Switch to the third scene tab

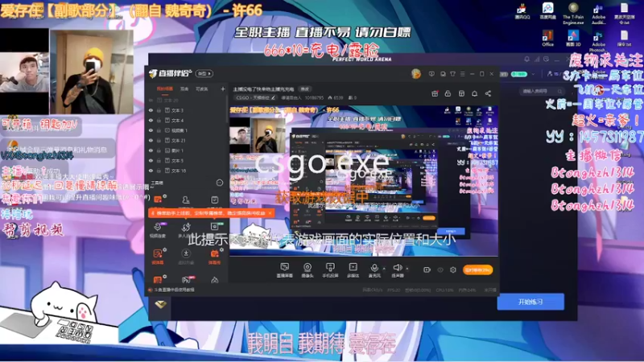[201, 88]
